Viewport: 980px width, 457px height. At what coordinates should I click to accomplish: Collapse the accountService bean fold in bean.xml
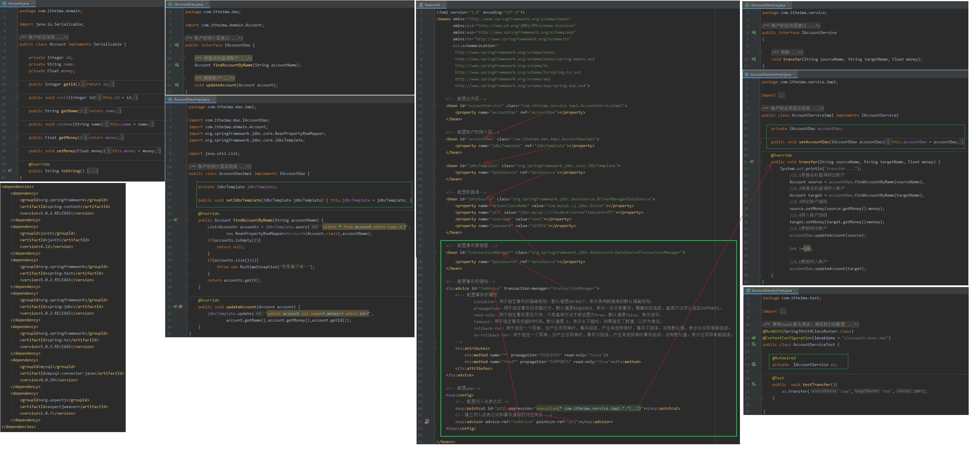435,106
